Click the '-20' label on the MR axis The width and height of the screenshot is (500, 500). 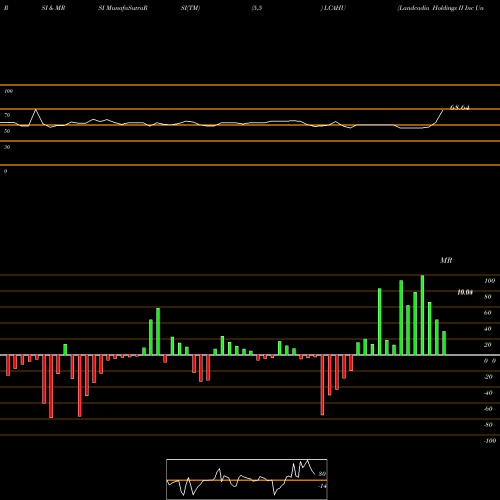coord(489,377)
